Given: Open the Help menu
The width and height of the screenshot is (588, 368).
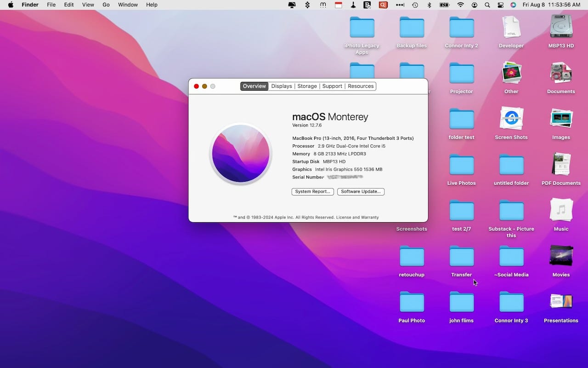Looking at the screenshot, I should pyautogui.click(x=152, y=5).
